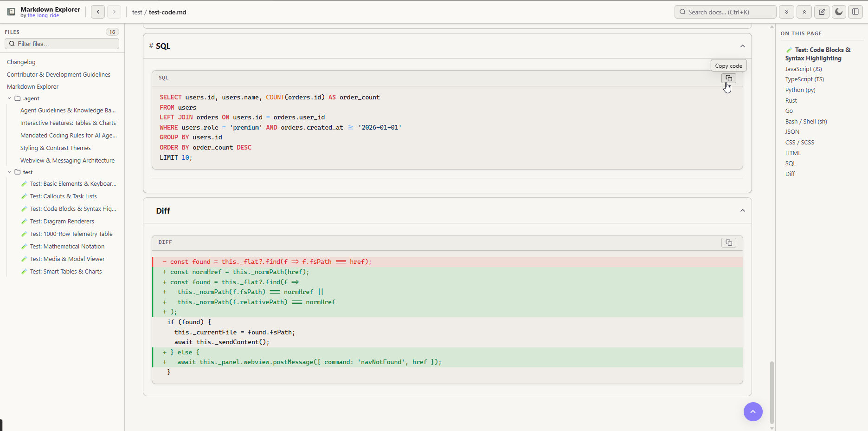Click the Diff section heading text
The width and height of the screenshot is (868, 431).
coord(163,211)
